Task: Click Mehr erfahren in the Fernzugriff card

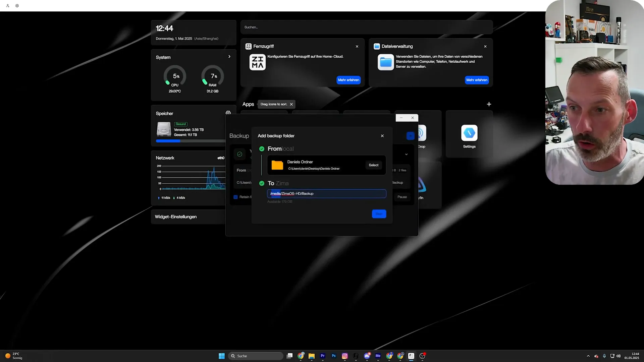Action: point(348,80)
